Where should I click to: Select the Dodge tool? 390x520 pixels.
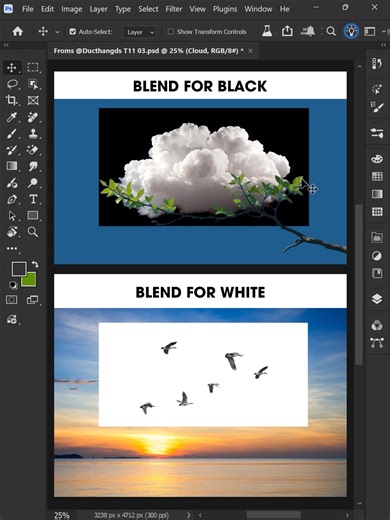tap(33, 183)
